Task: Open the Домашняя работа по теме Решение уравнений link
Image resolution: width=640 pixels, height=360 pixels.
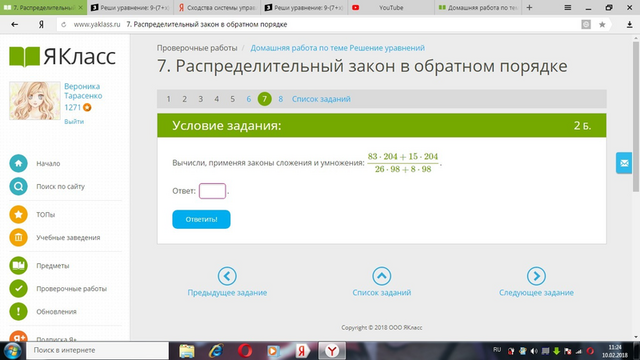Action: [x=338, y=48]
